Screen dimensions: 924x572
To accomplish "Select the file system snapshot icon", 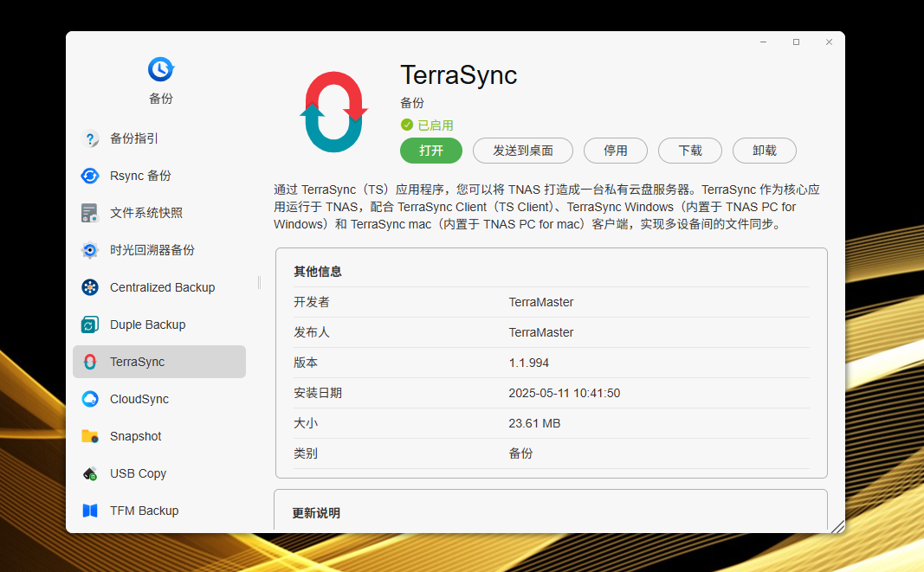I will [90, 213].
